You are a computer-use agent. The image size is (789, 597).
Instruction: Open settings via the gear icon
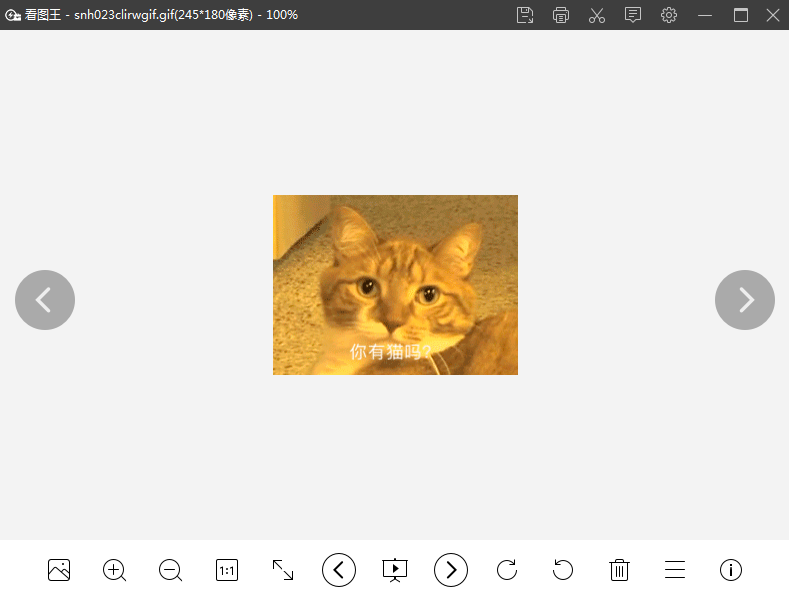[669, 15]
